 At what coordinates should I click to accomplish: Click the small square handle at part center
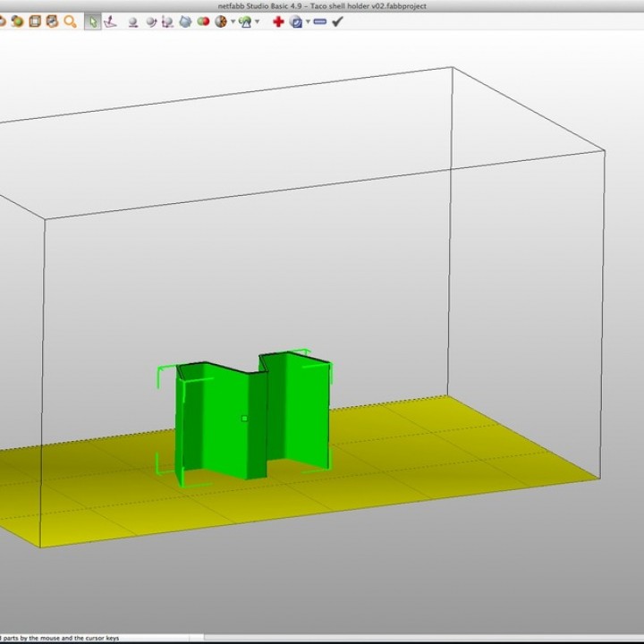click(x=244, y=418)
